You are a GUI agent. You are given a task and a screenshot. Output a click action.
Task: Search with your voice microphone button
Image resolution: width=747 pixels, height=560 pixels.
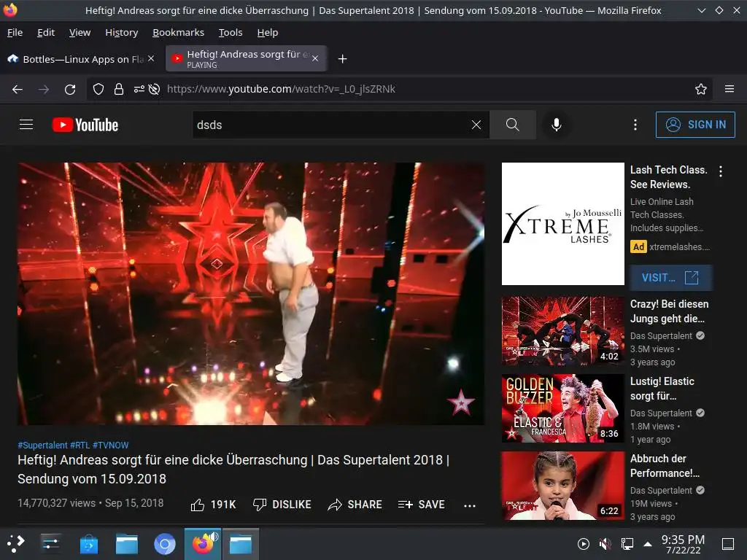556,125
